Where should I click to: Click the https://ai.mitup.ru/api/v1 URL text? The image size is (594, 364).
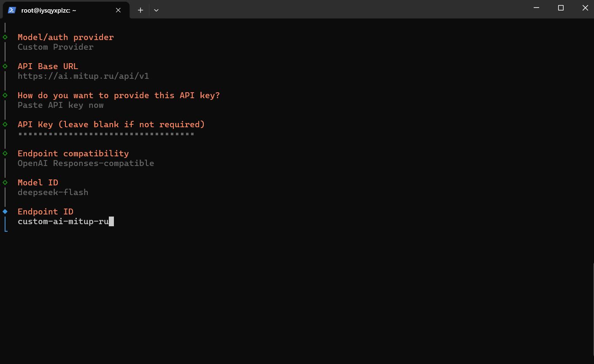coord(84,76)
